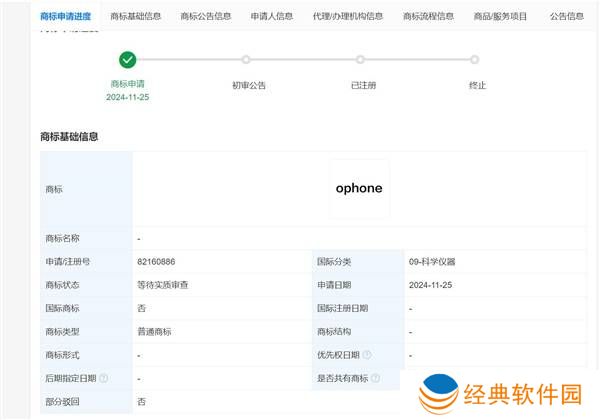Click the 初审公告 step circle
Screen dimensions: 600x420
[x=246, y=60]
